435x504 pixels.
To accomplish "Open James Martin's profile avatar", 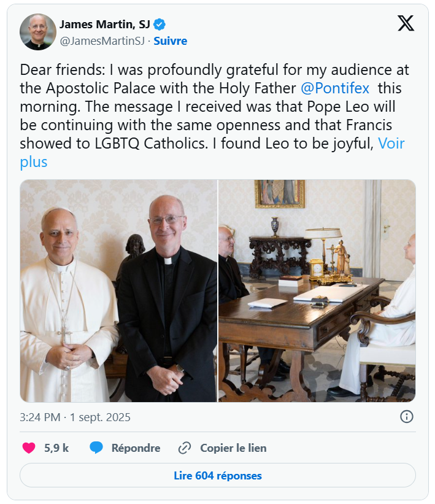I will (36, 32).
